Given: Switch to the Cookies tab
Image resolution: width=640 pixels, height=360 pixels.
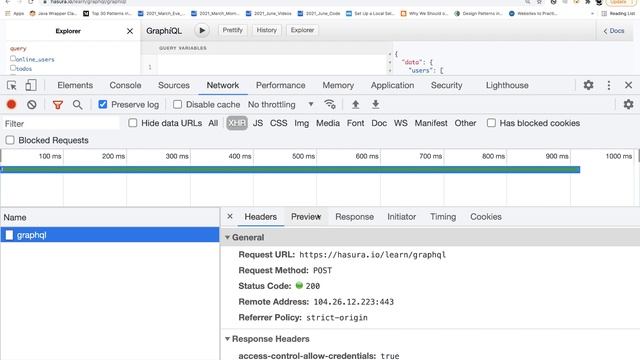Looking at the screenshot, I should [x=486, y=217].
